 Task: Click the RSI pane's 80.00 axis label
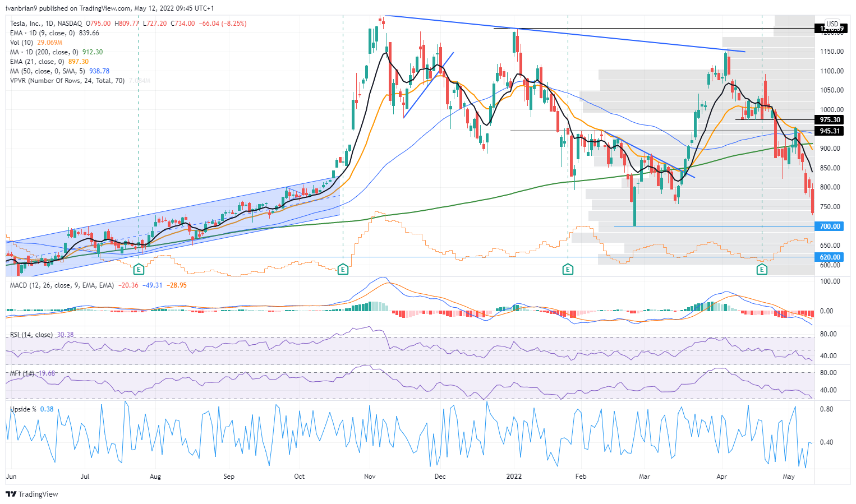click(x=829, y=334)
